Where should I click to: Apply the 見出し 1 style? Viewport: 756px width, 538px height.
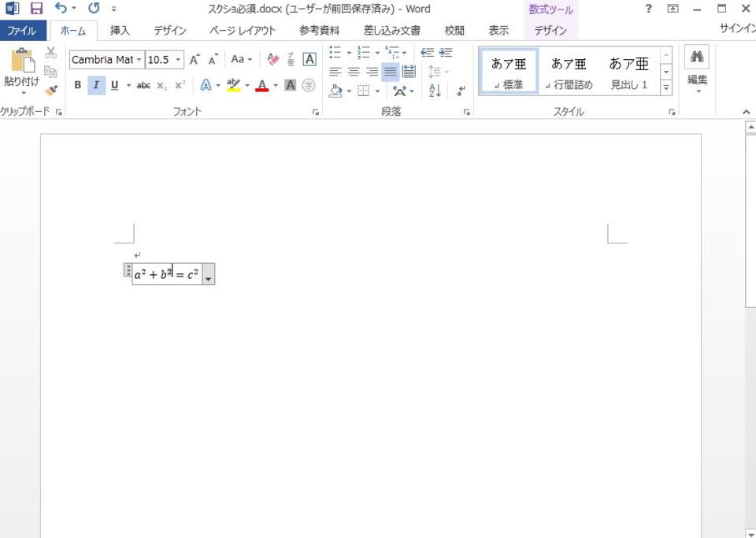coord(628,69)
